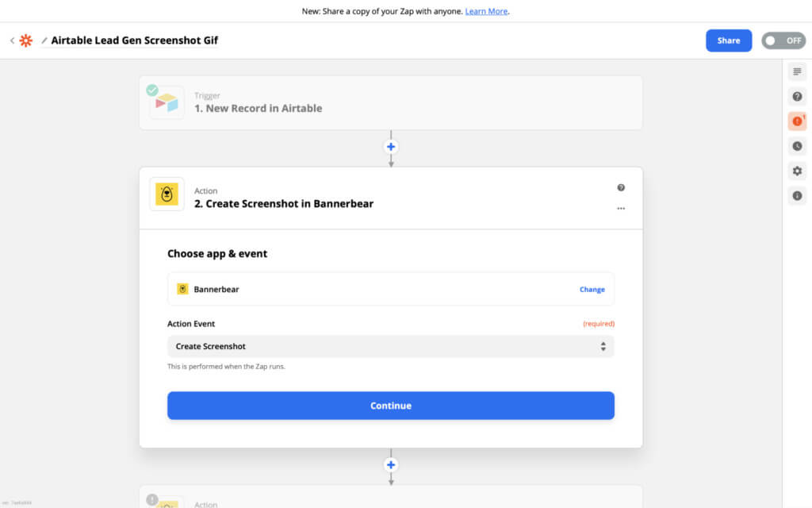This screenshot has width=812, height=508.
Task: Open the Action Event dropdown showing Create Screenshot
Action: (x=390, y=346)
